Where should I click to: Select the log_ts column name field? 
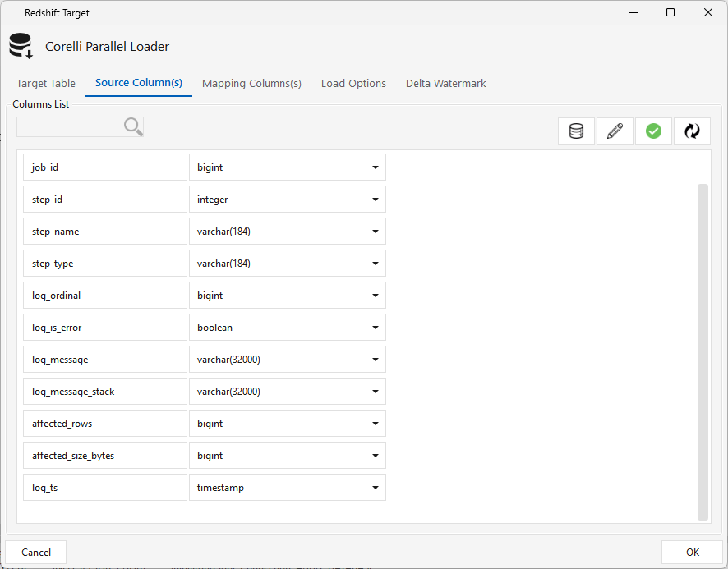coord(105,488)
